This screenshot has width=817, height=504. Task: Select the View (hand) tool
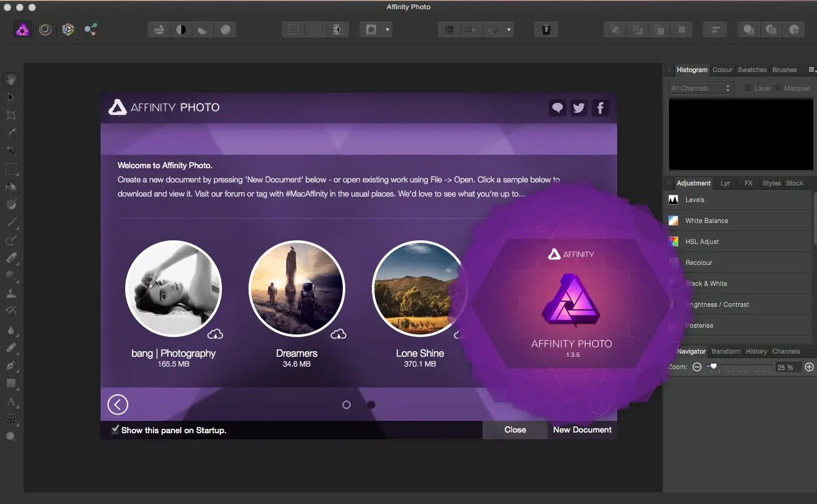[x=11, y=79]
